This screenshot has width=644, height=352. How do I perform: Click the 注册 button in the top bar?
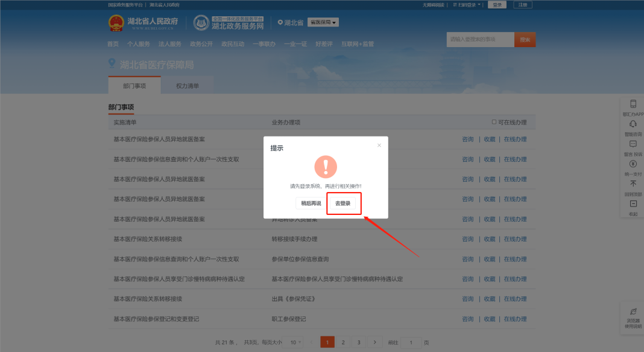point(522,5)
